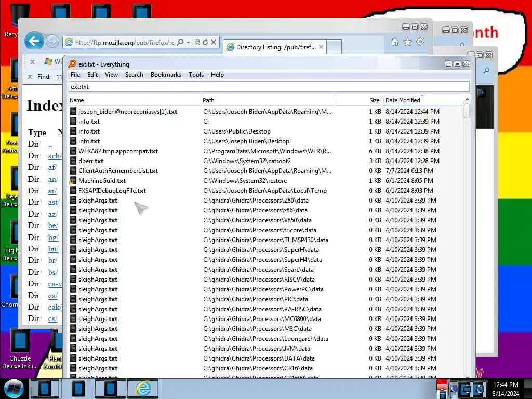Select info.txt located in C:
This screenshot has width=532, height=399.
[x=89, y=121]
